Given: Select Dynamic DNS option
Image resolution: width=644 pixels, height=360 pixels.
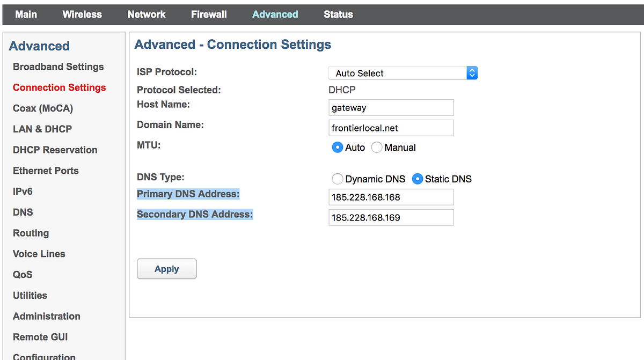Looking at the screenshot, I should click(x=338, y=179).
